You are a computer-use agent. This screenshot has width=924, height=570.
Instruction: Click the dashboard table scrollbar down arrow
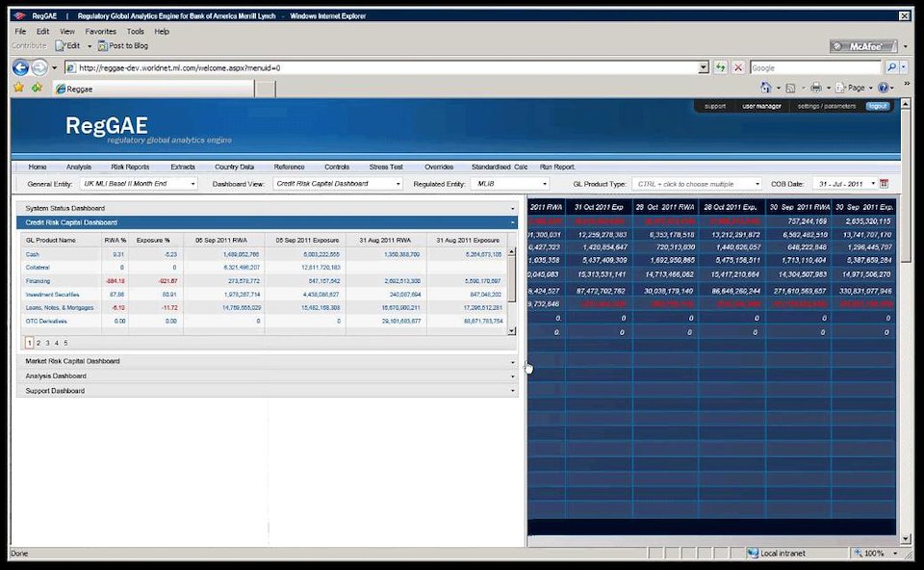511,330
